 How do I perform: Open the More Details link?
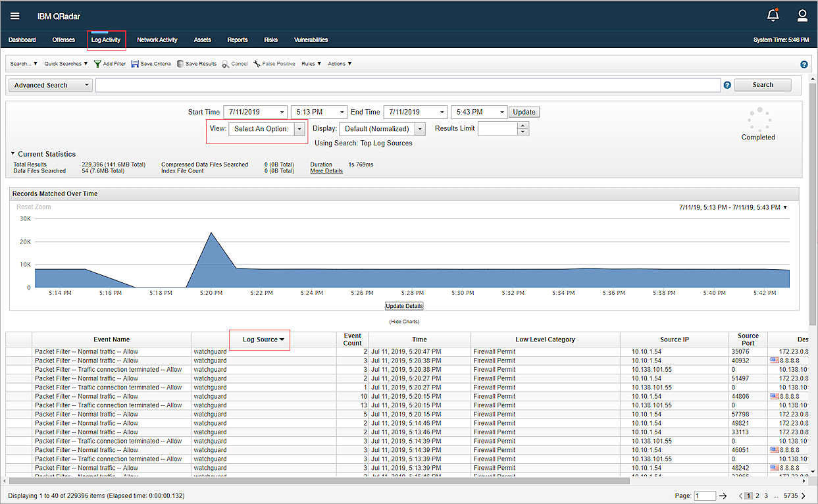[326, 171]
